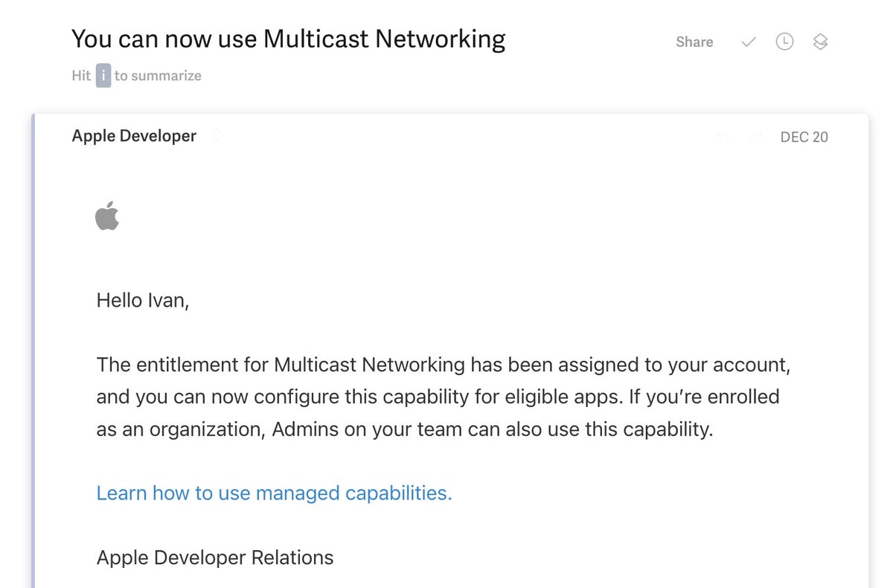Click the 'Hello Ivan,' greeting
The width and height of the screenshot is (893, 588).
[143, 301]
